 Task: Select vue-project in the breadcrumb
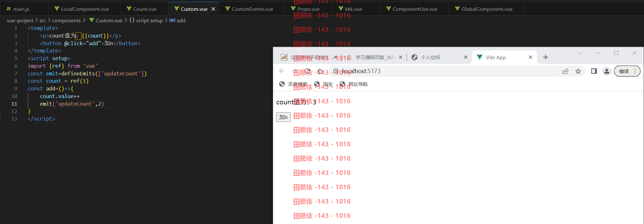pos(20,20)
